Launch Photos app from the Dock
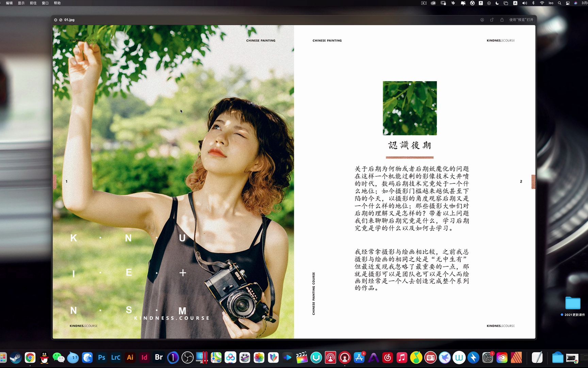The image size is (588, 368). point(259,357)
